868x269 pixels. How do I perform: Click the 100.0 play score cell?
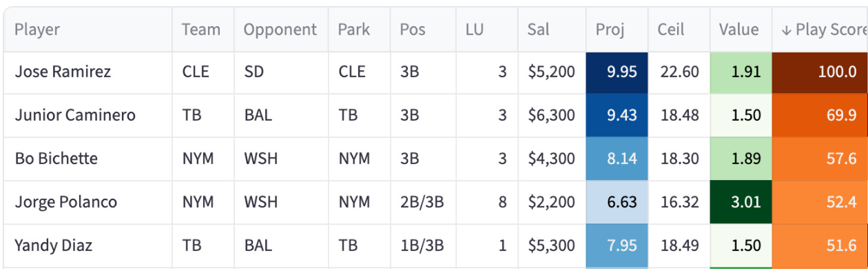(x=820, y=72)
